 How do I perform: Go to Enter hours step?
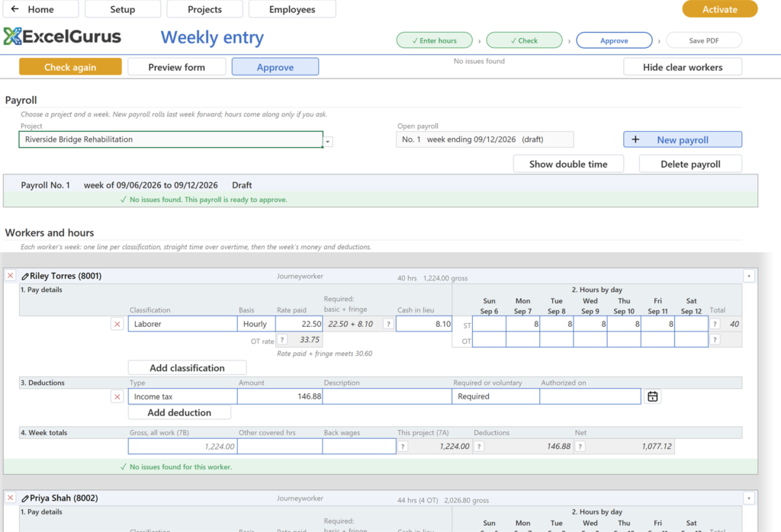tap(434, 40)
